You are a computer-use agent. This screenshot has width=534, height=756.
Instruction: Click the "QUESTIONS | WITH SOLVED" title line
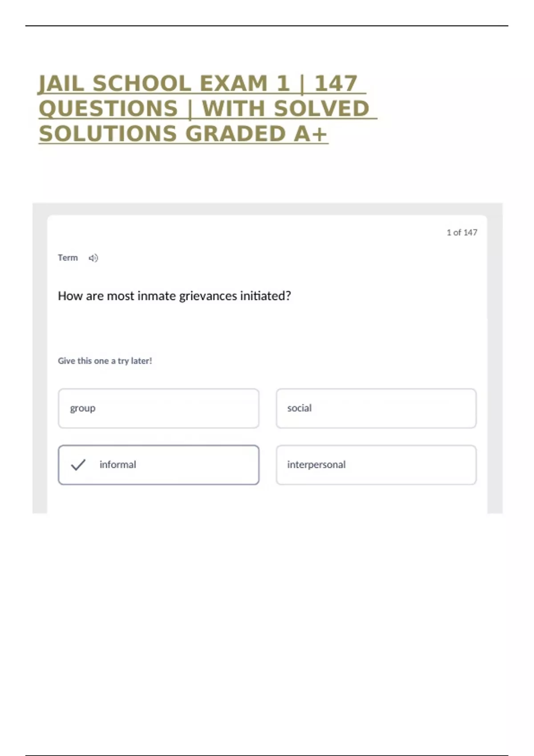[204, 109]
